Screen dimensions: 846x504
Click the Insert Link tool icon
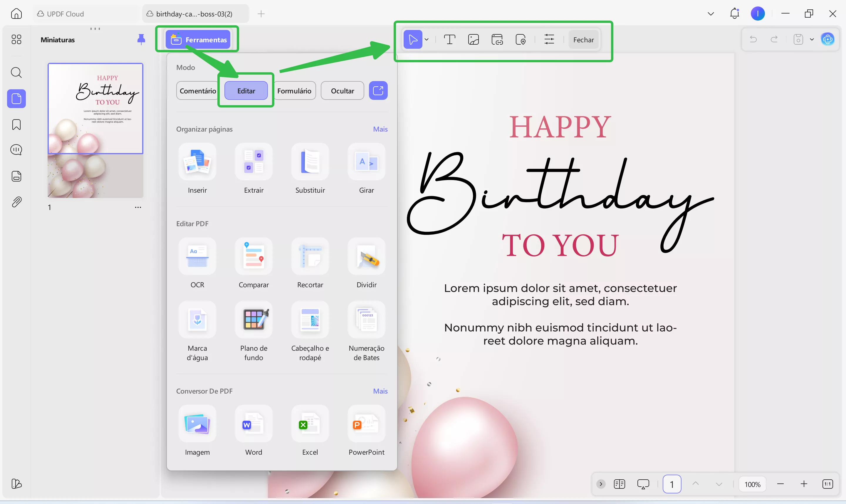pos(497,40)
